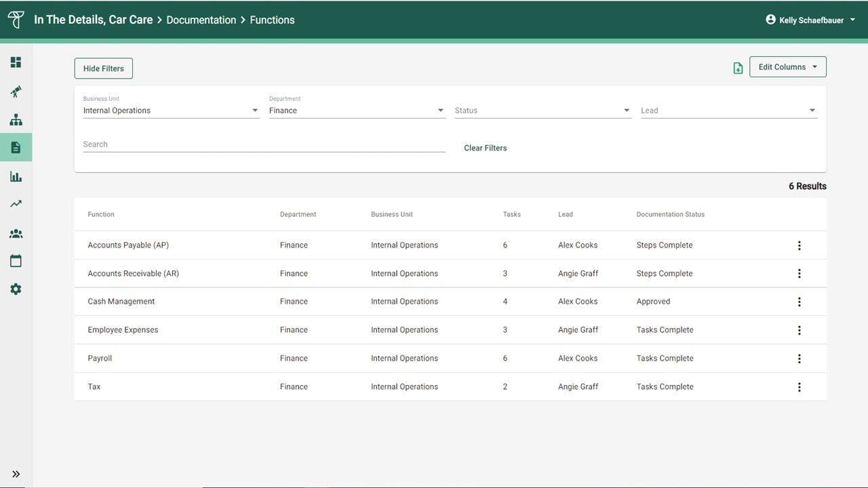868x488 pixels.
Task: Open row menu for Tax
Action: pyautogui.click(x=799, y=387)
